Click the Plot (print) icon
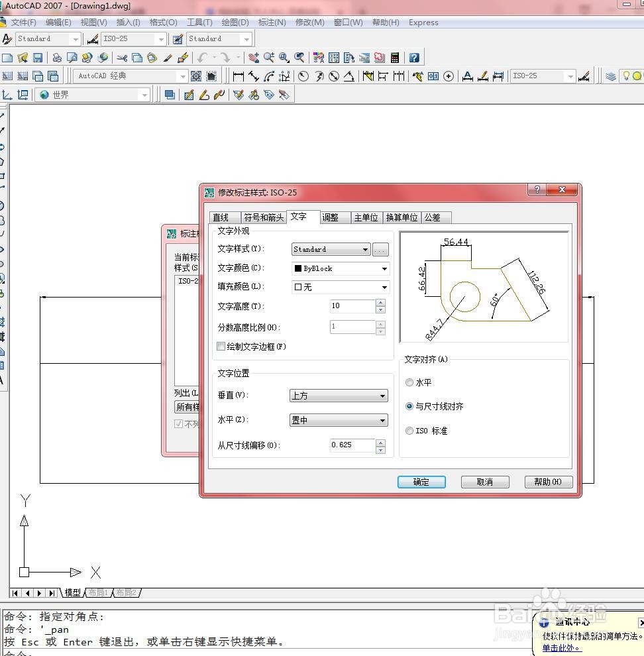This screenshot has height=656, width=644. click(x=57, y=58)
